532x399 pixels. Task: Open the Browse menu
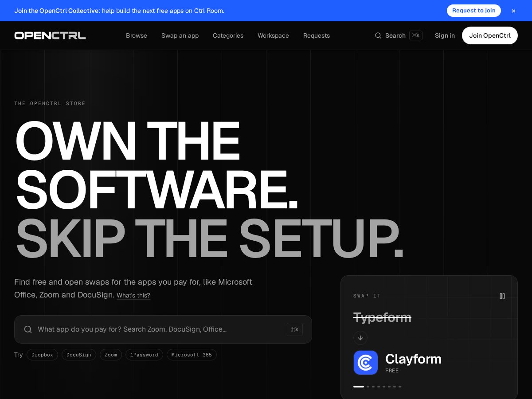[137, 35]
